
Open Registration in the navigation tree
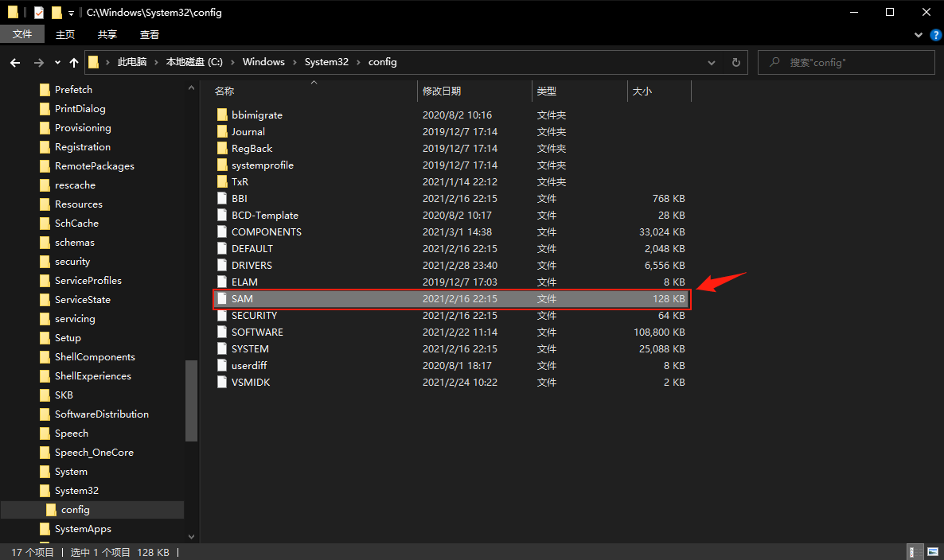pos(83,147)
